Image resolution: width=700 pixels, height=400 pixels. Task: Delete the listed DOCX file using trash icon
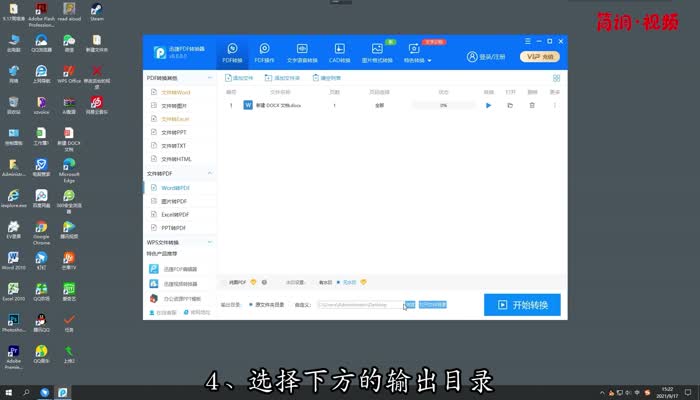coord(532,105)
